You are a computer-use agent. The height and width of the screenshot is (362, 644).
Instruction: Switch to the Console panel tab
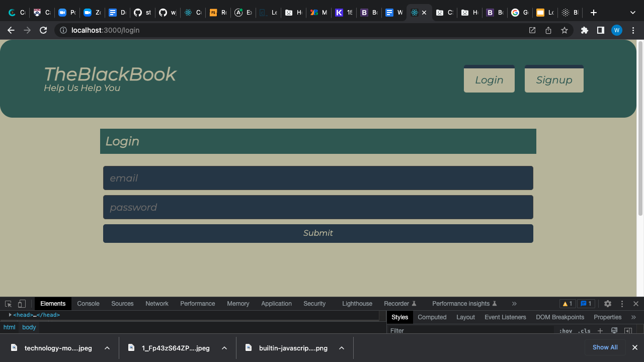[x=89, y=304]
